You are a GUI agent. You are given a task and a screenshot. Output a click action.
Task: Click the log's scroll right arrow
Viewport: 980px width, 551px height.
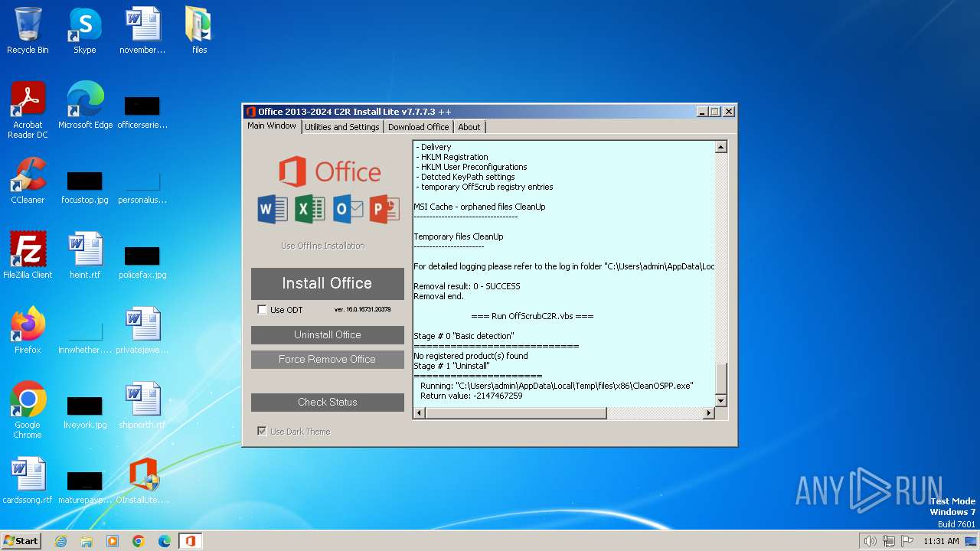(x=708, y=413)
